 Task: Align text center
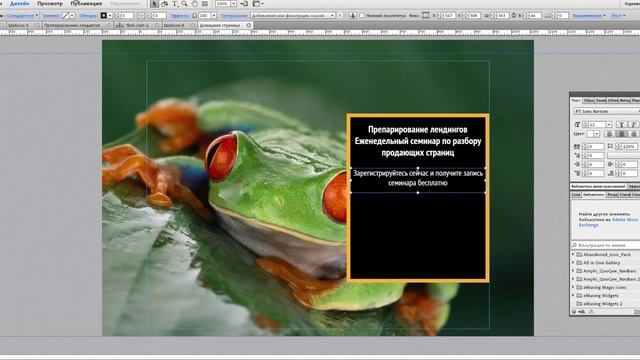622,134
